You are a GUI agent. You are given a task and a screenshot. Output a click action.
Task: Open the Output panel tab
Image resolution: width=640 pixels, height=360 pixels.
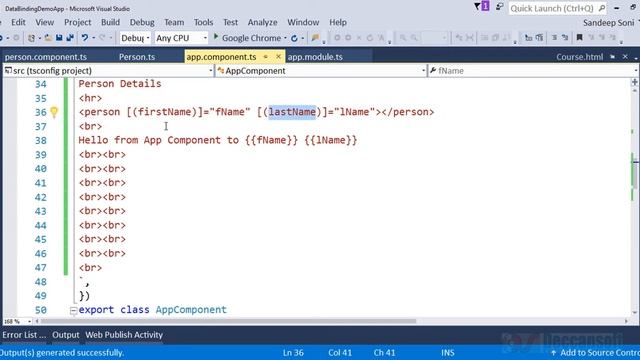pyautogui.click(x=66, y=335)
